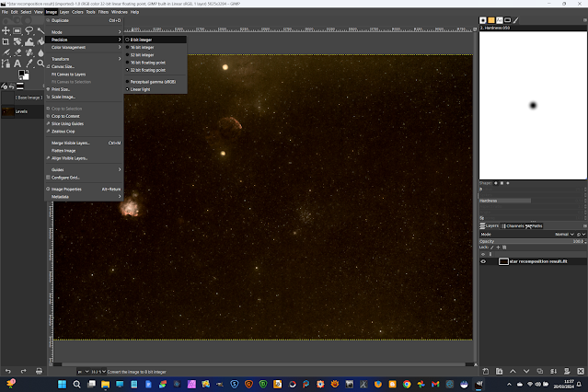The width and height of the screenshot is (588, 392).
Task: Adjust the layer Opacity slider
Action: pos(532,241)
